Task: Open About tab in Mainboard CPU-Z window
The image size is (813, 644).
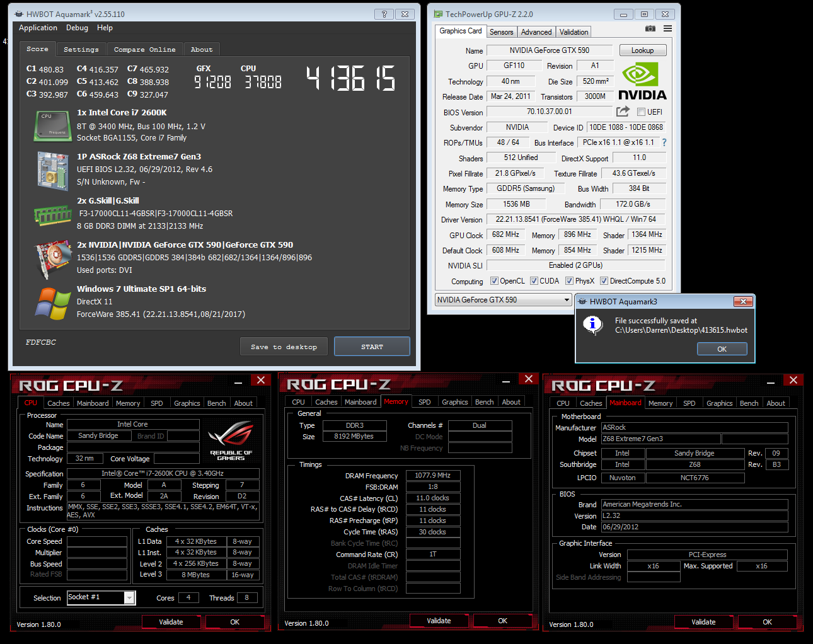Action: pos(776,403)
